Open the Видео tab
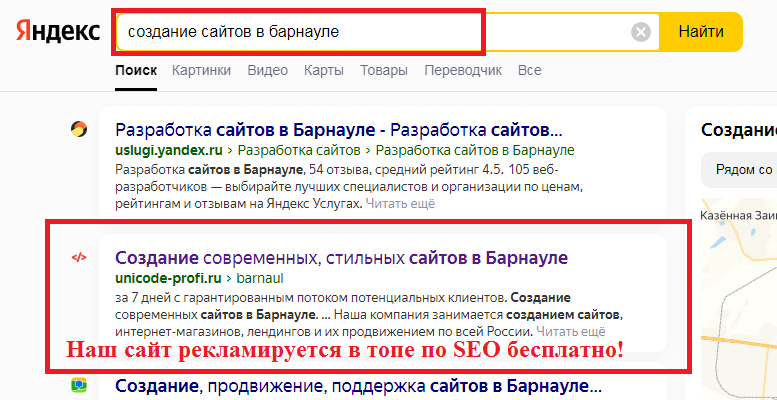Screen dimensions: 777x400 tap(268, 70)
